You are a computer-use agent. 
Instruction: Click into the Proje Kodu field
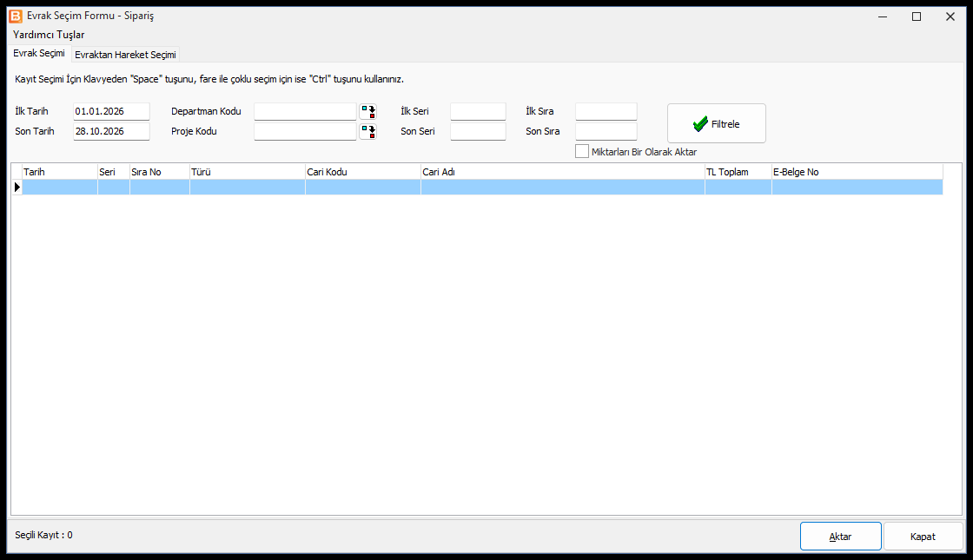[305, 131]
